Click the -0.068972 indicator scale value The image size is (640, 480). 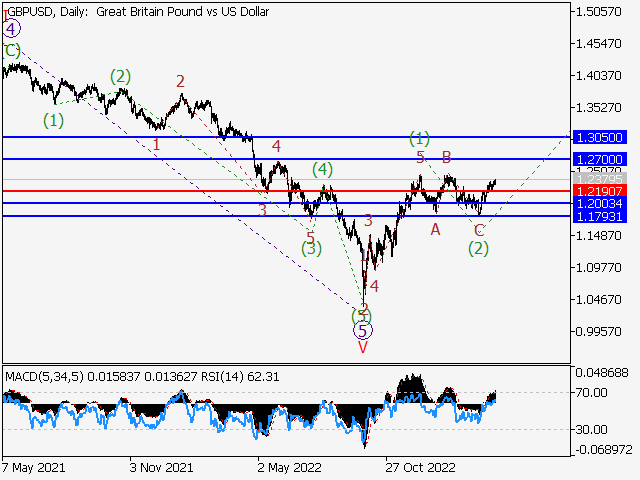pyautogui.click(x=604, y=450)
